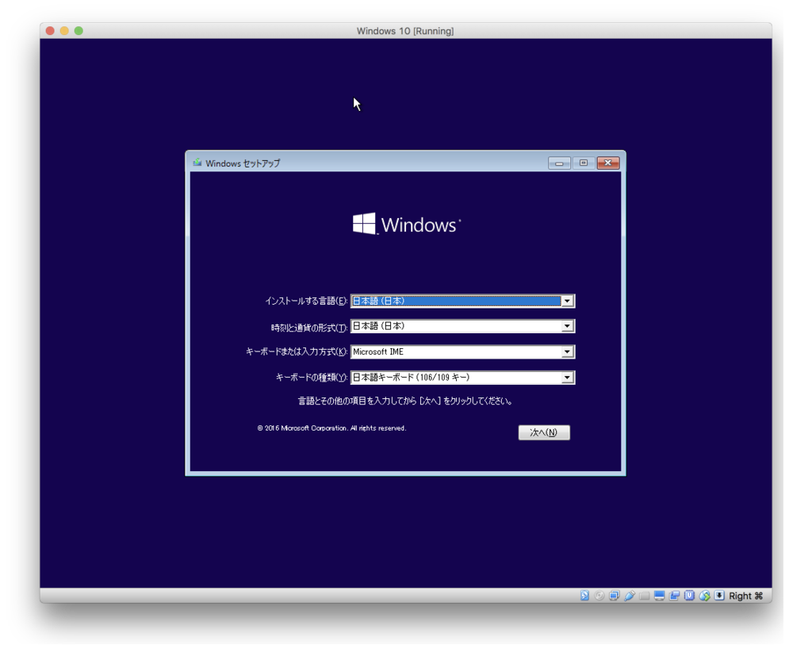Click the optical disc icon in VirtualBox status bar
This screenshot has height=660, width=812.
[x=599, y=596]
